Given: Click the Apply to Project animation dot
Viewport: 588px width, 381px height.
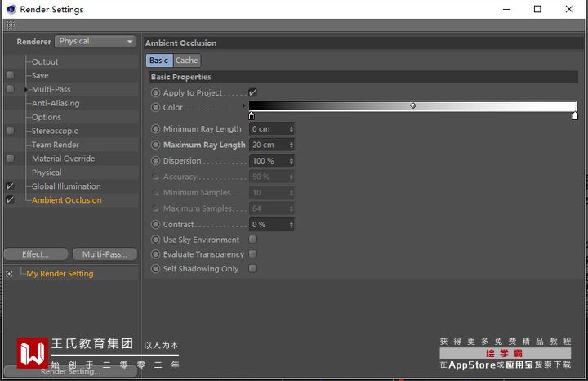Looking at the screenshot, I should [155, 92].
